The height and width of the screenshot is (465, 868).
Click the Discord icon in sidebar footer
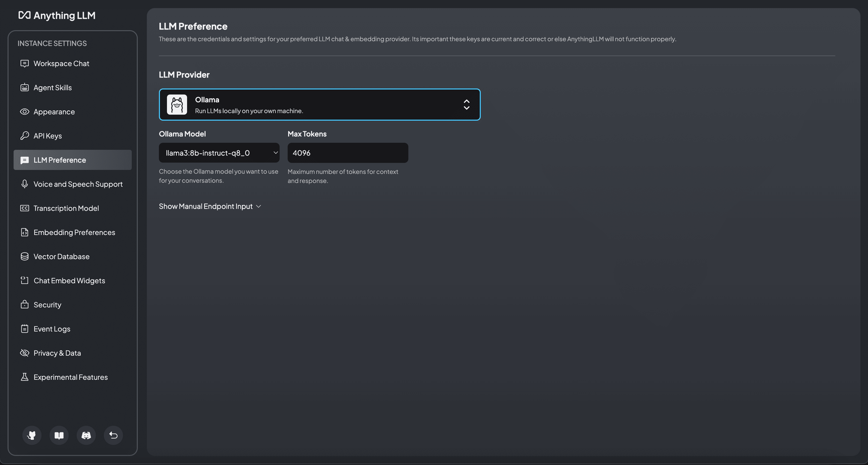(86, 435)
